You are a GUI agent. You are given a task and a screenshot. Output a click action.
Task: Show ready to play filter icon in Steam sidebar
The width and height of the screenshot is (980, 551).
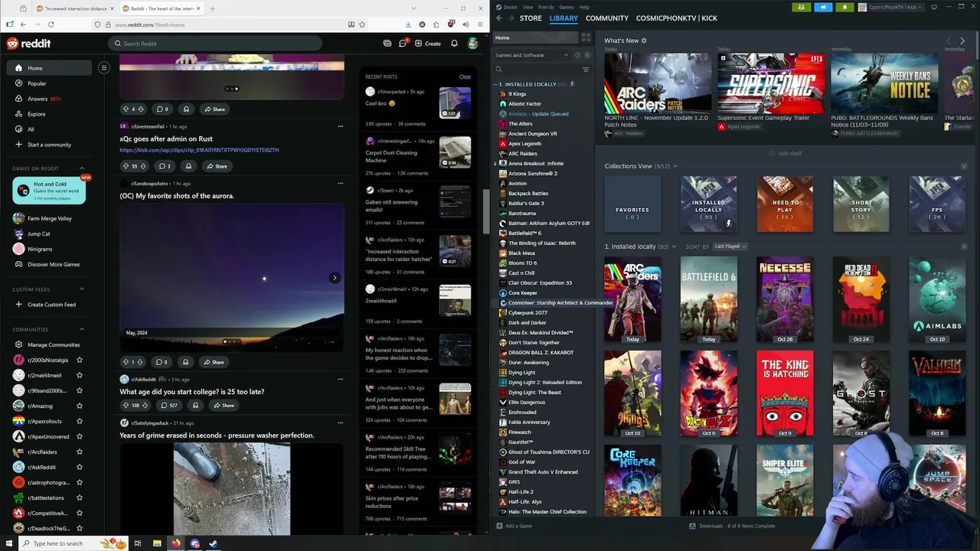588,55
